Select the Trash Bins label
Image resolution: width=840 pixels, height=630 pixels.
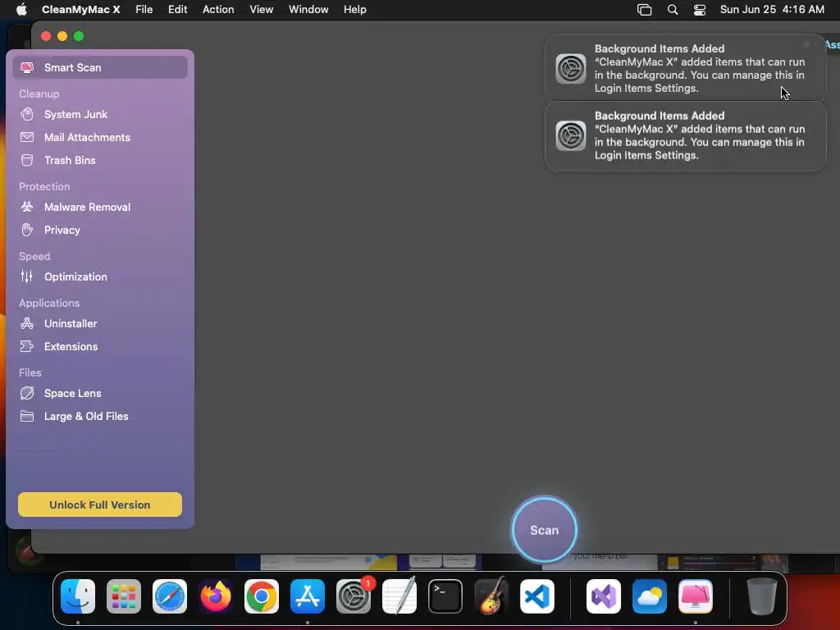coord(70,160)
